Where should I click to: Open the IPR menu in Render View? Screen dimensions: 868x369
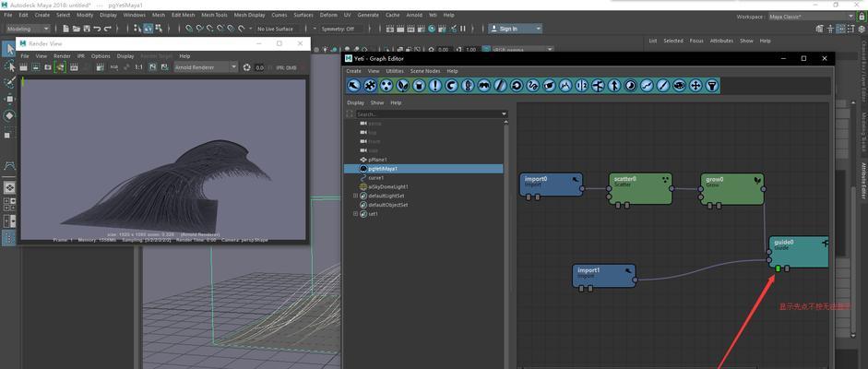click(x=81, y=56)
